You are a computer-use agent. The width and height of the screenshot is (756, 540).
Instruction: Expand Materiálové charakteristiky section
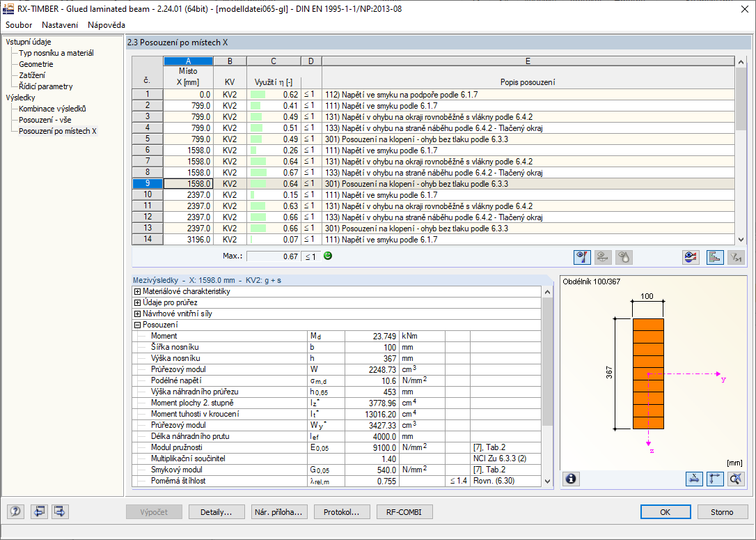137,291
